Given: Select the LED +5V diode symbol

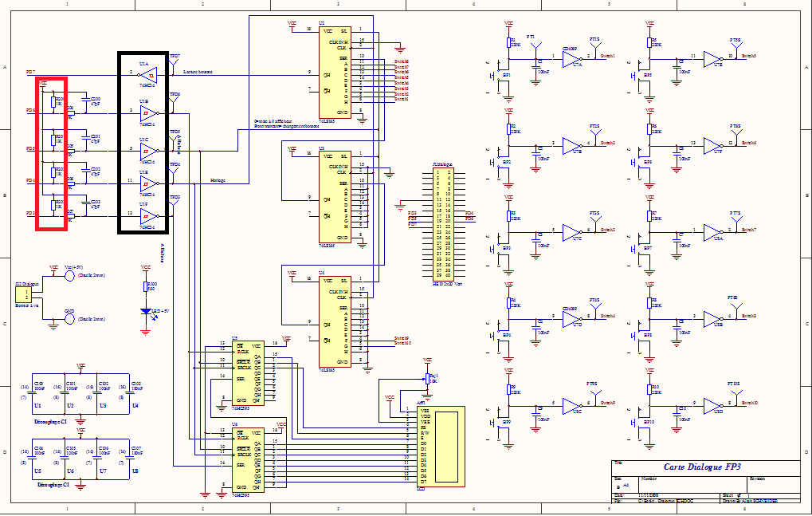Looking at the screenshot, I should pos(146,312).
